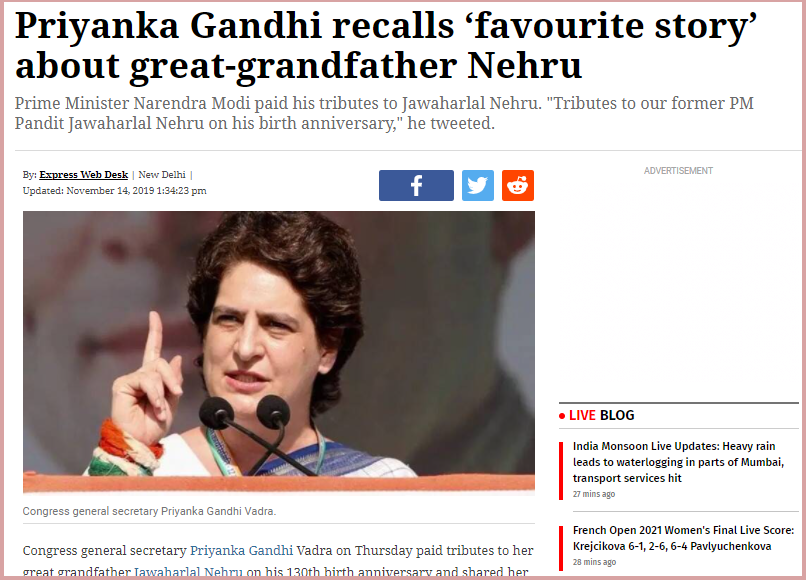Screen dimensions: 806x580
Task: Click the New Delhi location label
Action: point(162,175)
